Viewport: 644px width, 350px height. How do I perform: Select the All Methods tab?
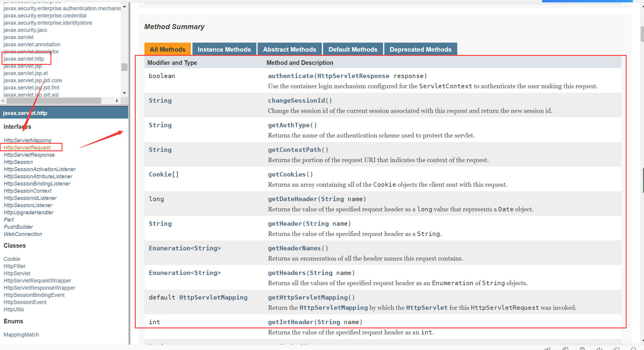tap(168, 49)
